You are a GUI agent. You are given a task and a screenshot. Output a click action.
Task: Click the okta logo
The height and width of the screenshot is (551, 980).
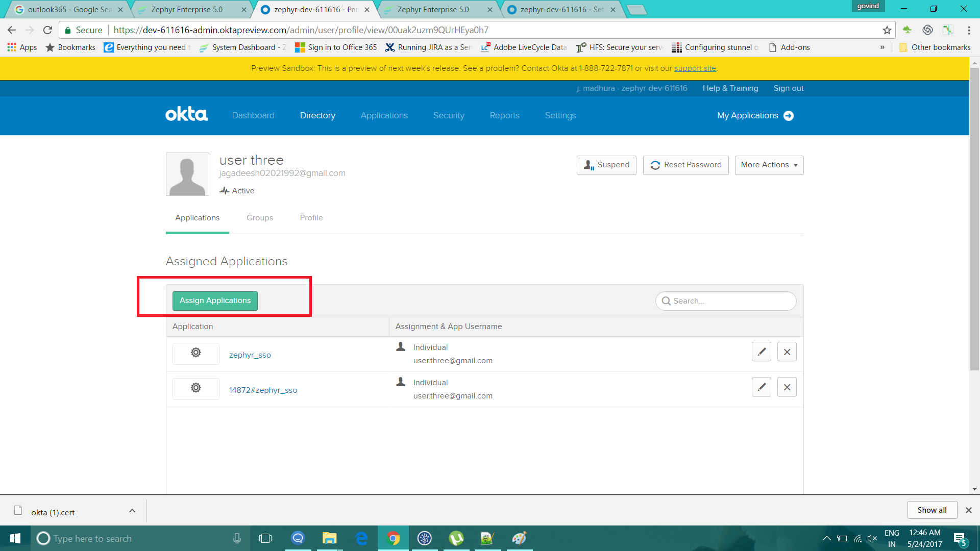(187, 115)
